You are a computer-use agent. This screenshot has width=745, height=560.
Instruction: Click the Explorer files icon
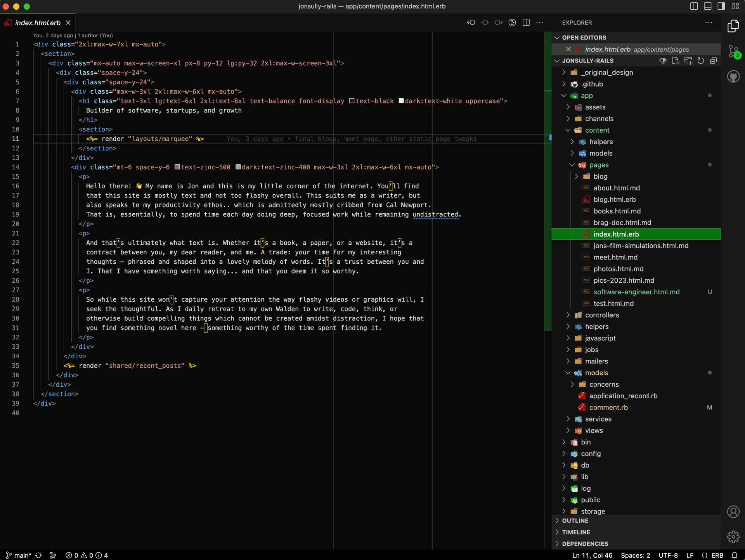[733, 26]
